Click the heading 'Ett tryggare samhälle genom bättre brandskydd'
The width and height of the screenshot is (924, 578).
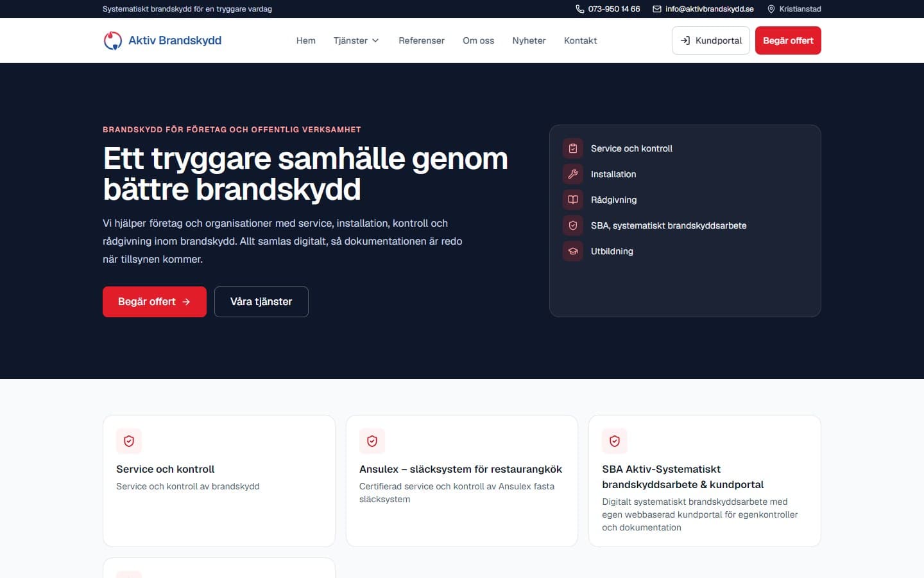305,174
